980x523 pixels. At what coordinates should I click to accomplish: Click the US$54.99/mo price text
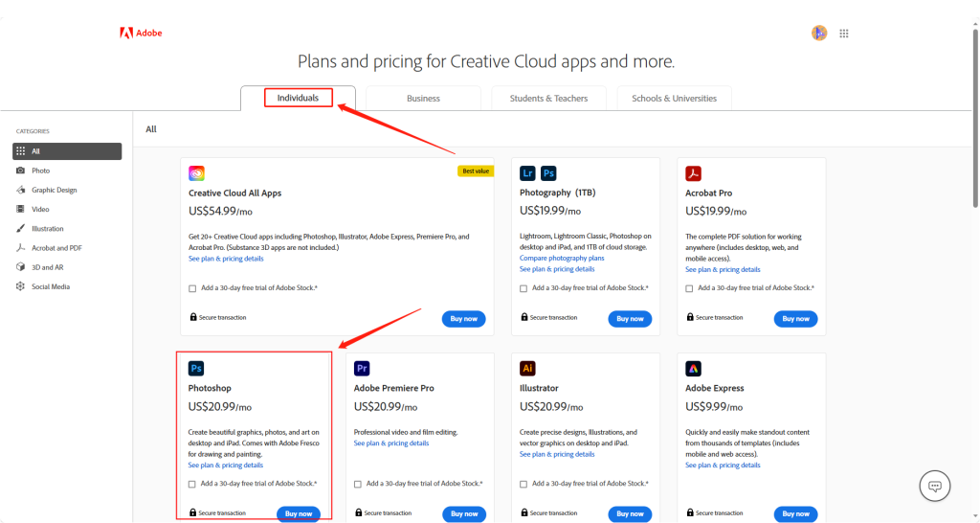coord(221,212)
